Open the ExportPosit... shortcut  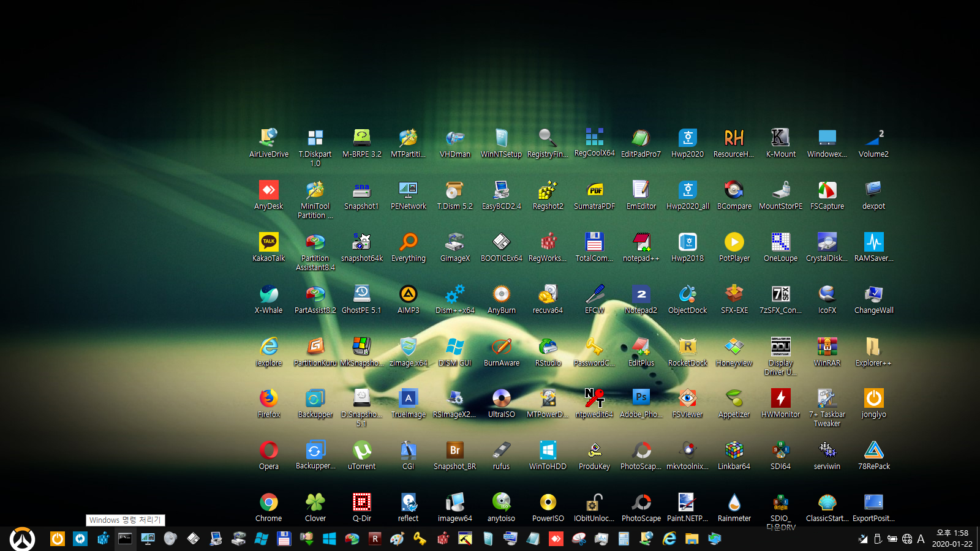(874, 508)
